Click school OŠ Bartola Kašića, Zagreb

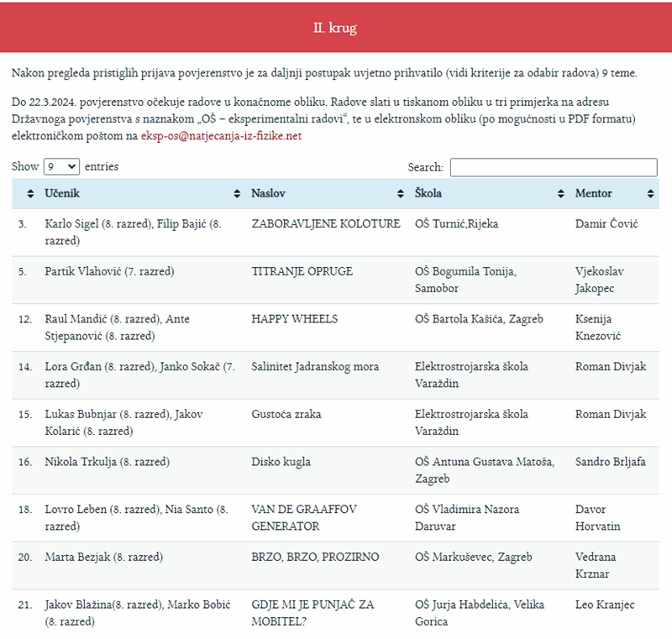(x=479, y=318)
